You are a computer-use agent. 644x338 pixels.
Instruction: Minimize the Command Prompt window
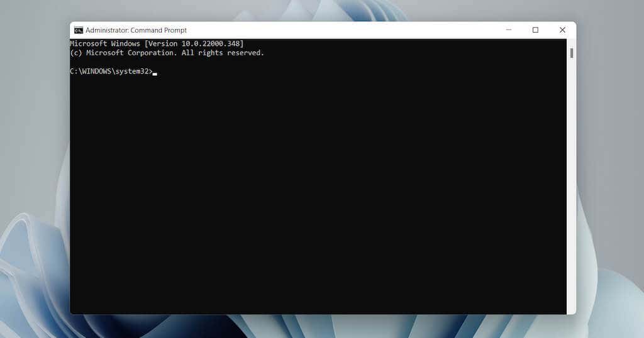click(x=508, y=30)
